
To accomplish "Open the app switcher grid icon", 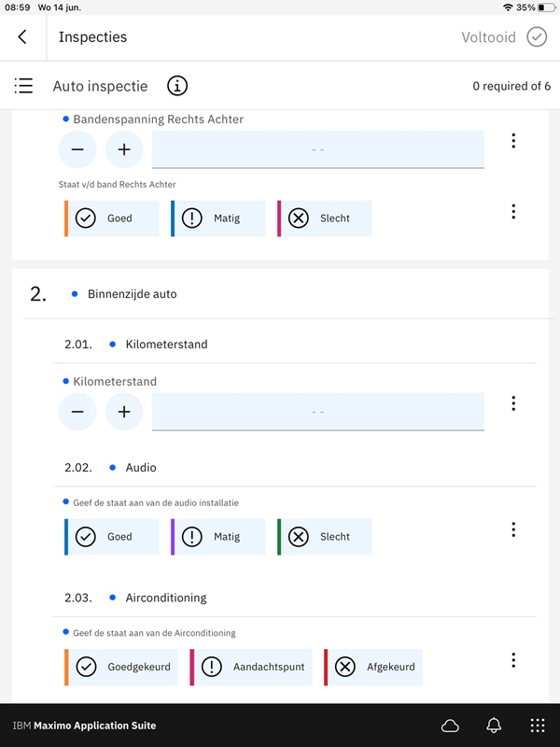I will click(537, 726).
